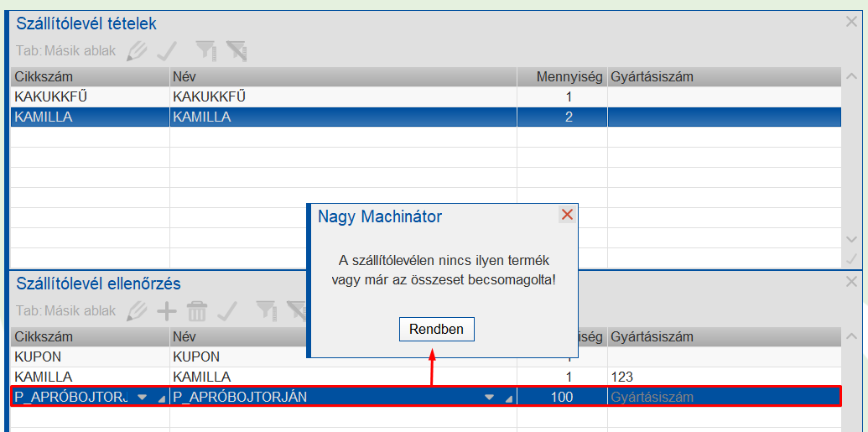Click the Név column header in Szállítólevél tételek

pyautogui.click(x=343, y=76)
